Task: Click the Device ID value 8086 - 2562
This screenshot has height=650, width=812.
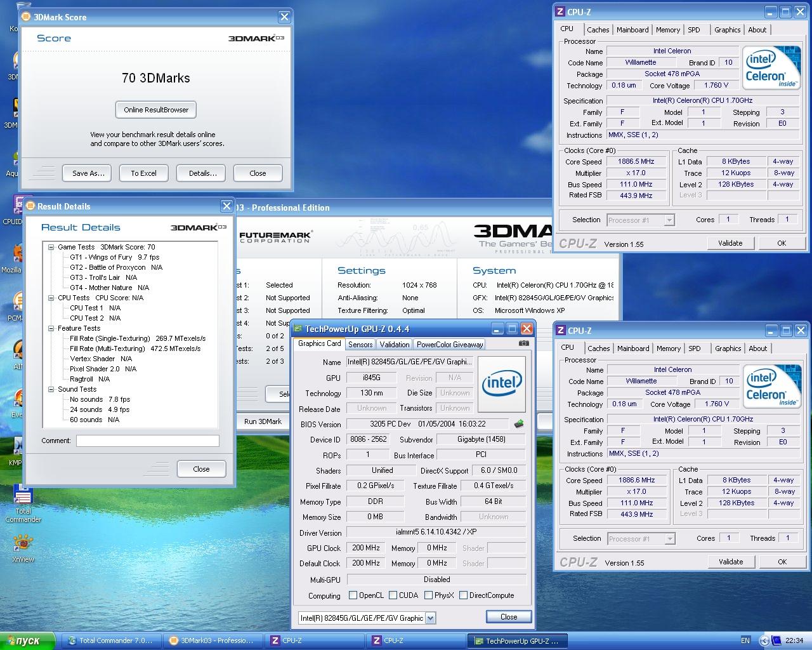Action: coord(369,439)
